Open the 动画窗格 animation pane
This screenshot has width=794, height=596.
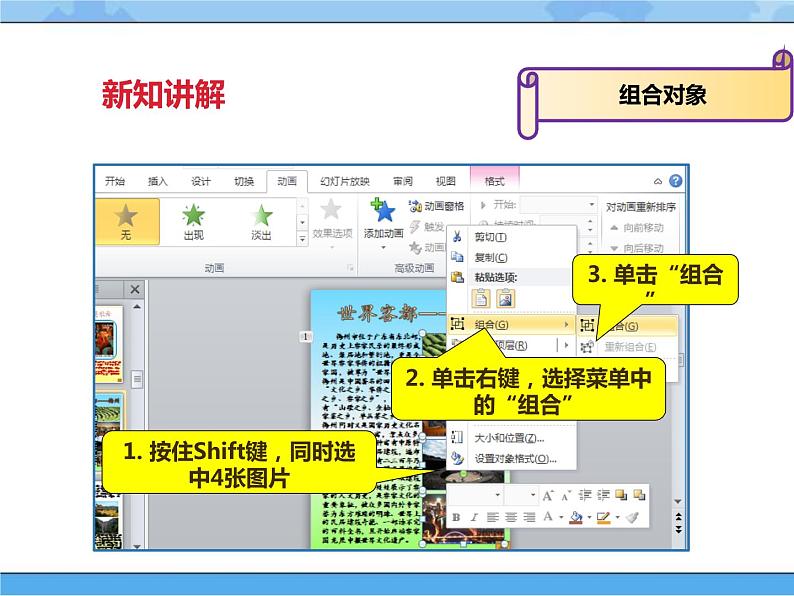tap(436, 206)
